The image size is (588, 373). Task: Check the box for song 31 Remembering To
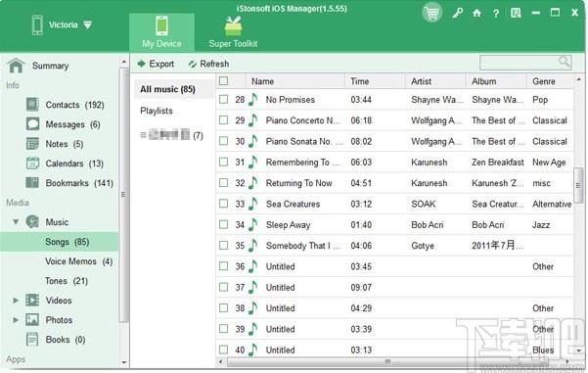223,162
